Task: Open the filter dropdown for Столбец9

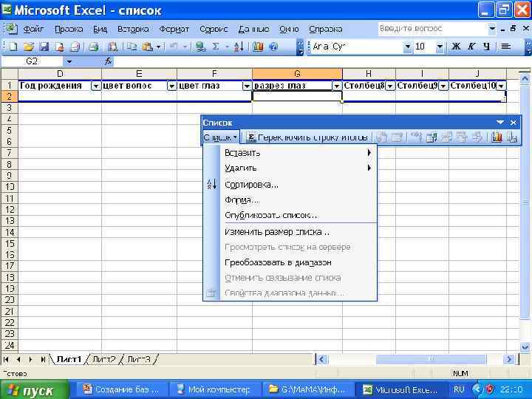Action: [x=443, y=86]
